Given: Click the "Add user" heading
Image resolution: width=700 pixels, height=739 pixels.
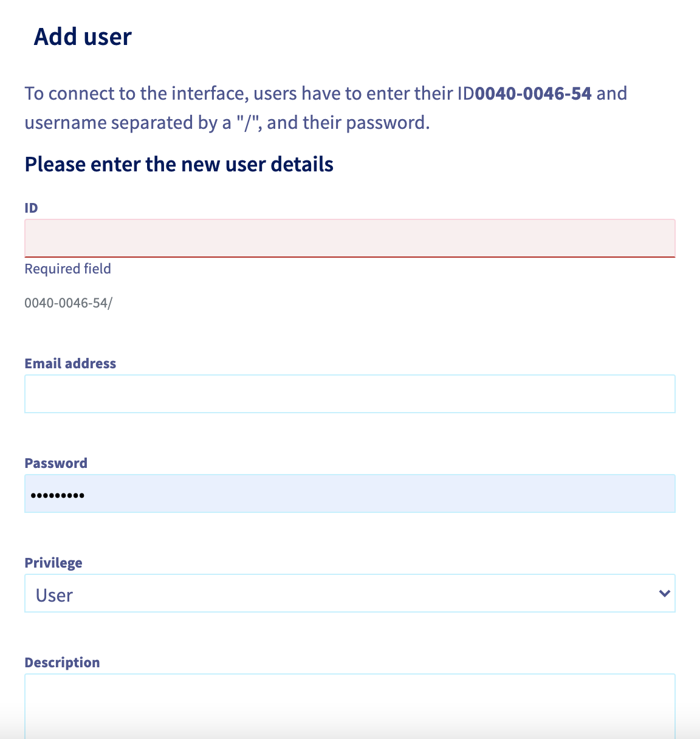Looking at the screenshot, I should 83,36.
